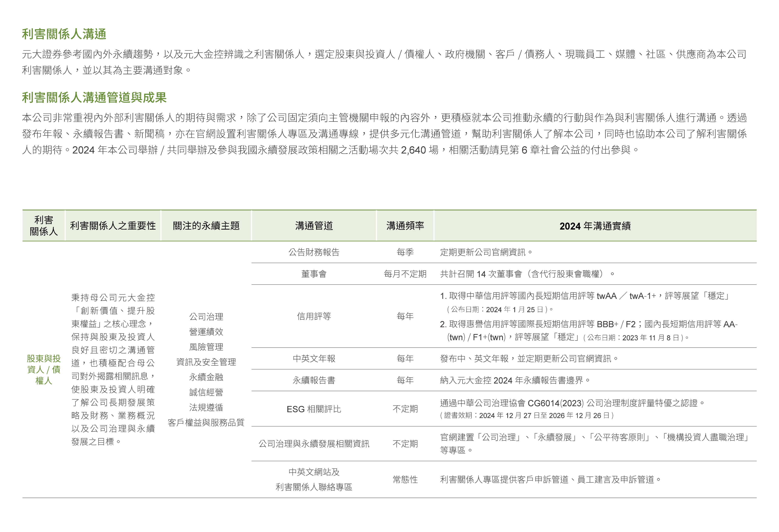Click the 溝通管道 column header
Image resolution: width=779 pixels, height=532 pixels.
(314, 226)
